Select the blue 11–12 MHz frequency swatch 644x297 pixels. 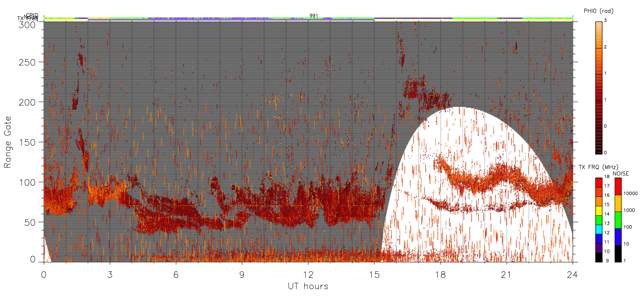click(599, 239)
